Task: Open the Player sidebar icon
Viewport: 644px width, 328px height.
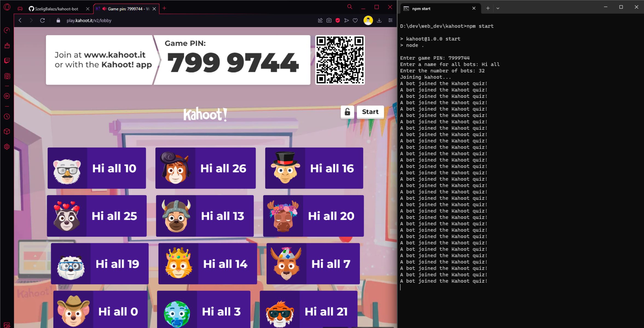Action: (7, 96)
